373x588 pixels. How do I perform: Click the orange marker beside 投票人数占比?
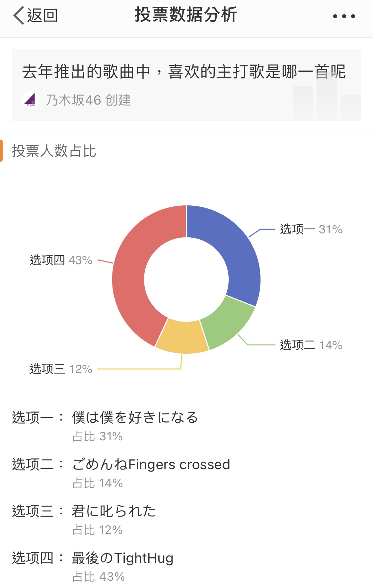[x=1, y=151]
